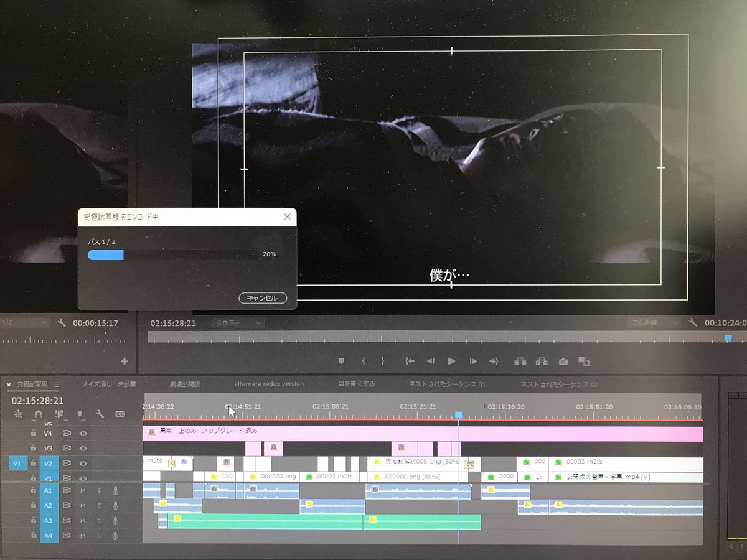Toggle comparison view button

point(584,361)
